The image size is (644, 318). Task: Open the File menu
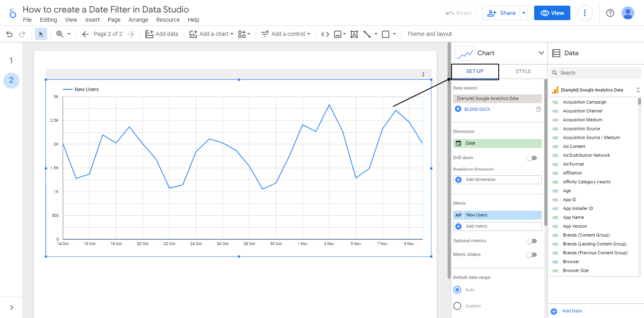[27, 20]
